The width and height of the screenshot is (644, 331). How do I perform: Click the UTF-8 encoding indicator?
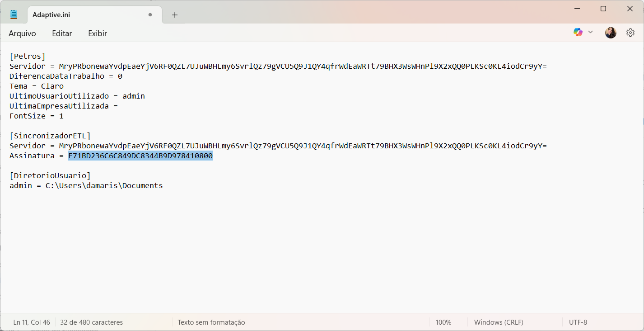[x=578, y=322]
